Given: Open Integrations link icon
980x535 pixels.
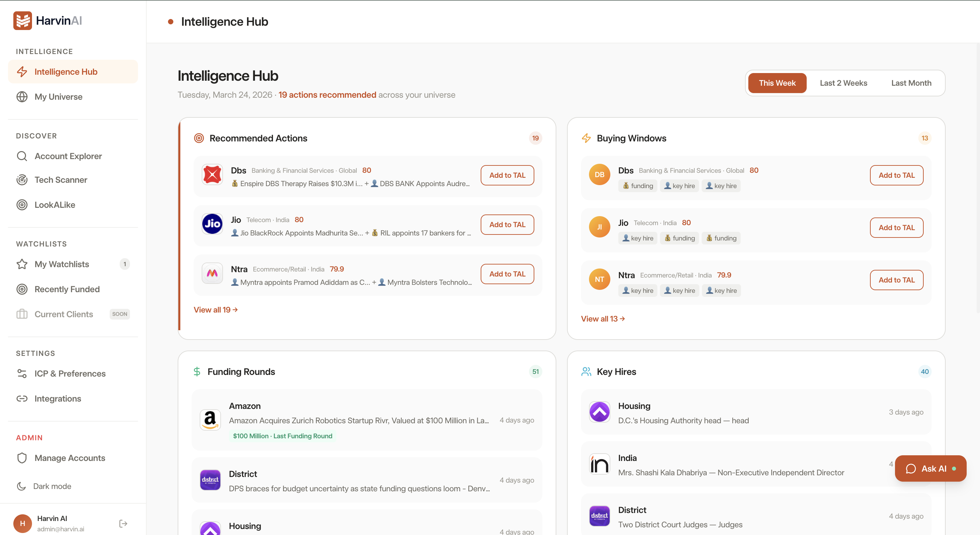Looking at the screenshot, I should coord(22,399).
